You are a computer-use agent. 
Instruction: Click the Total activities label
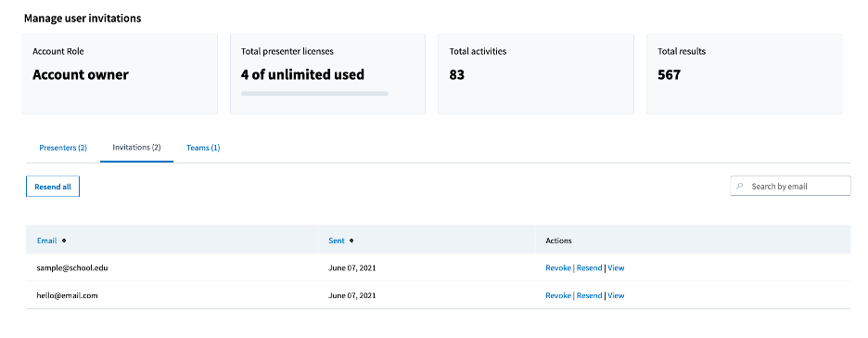478,51
